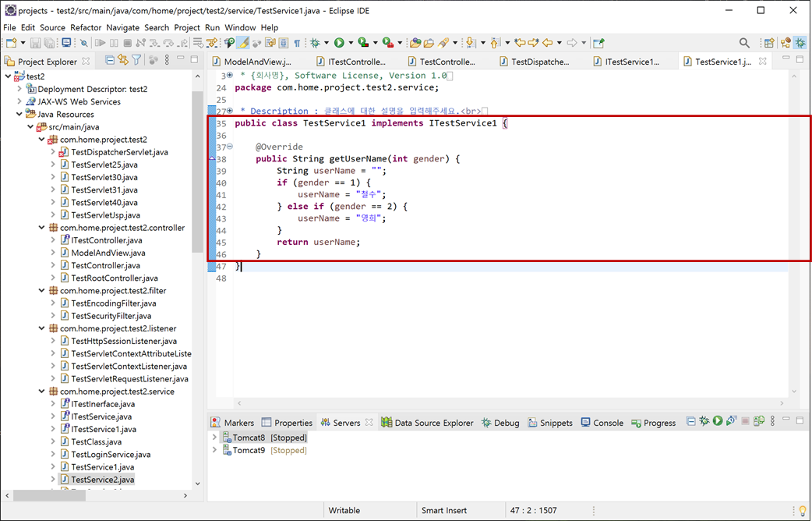
Task: Start server in debug mode in Servers view
Action: click(704, 421)
